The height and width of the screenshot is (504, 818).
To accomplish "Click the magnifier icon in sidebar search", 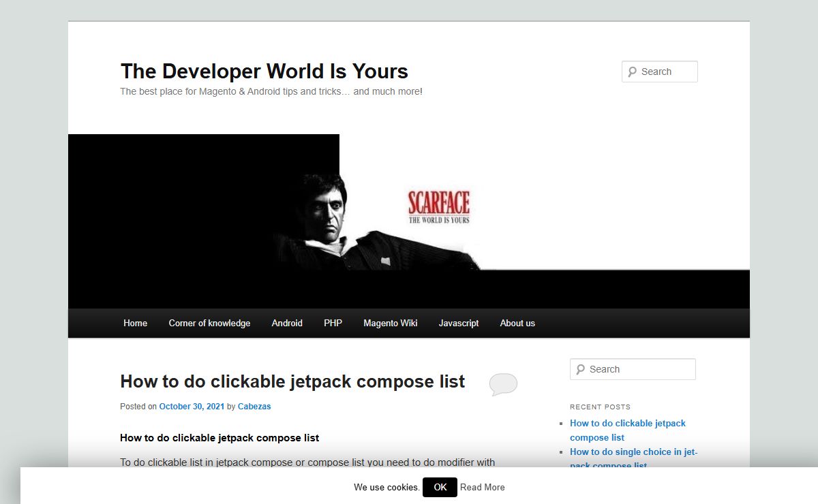I will [580, 369].
